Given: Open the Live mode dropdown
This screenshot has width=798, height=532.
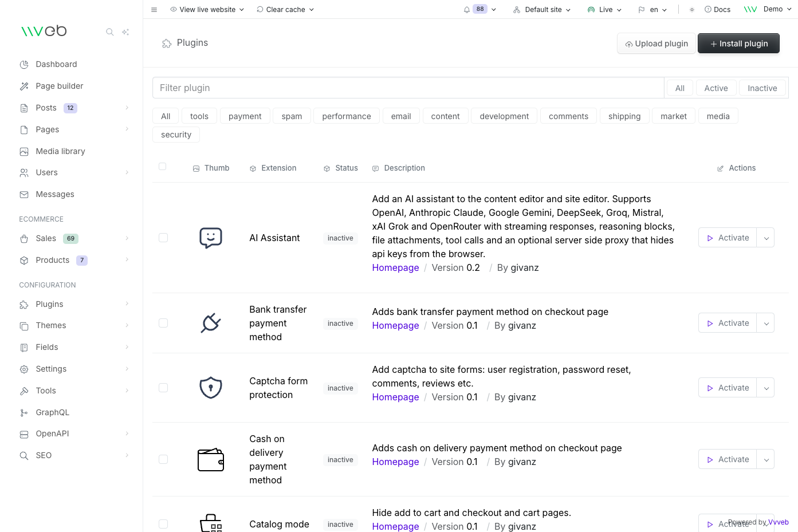Looking at the screenshot, I should click(604, 10).
